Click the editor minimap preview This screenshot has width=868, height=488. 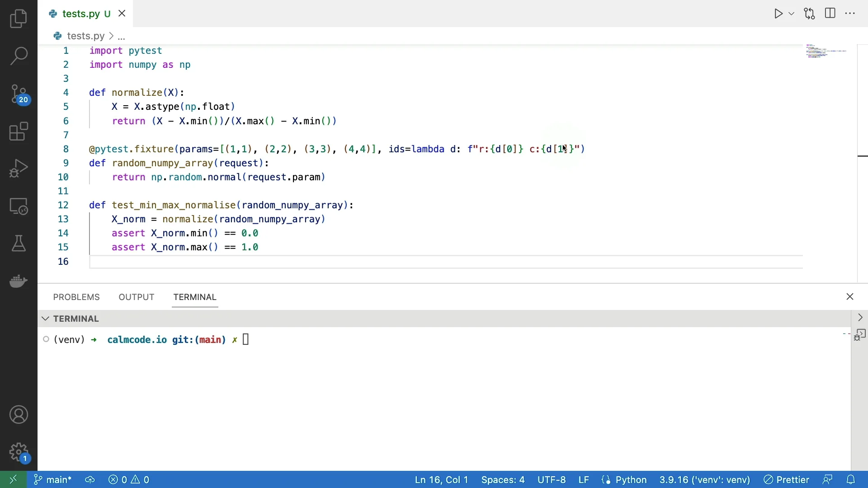point(826,52)
